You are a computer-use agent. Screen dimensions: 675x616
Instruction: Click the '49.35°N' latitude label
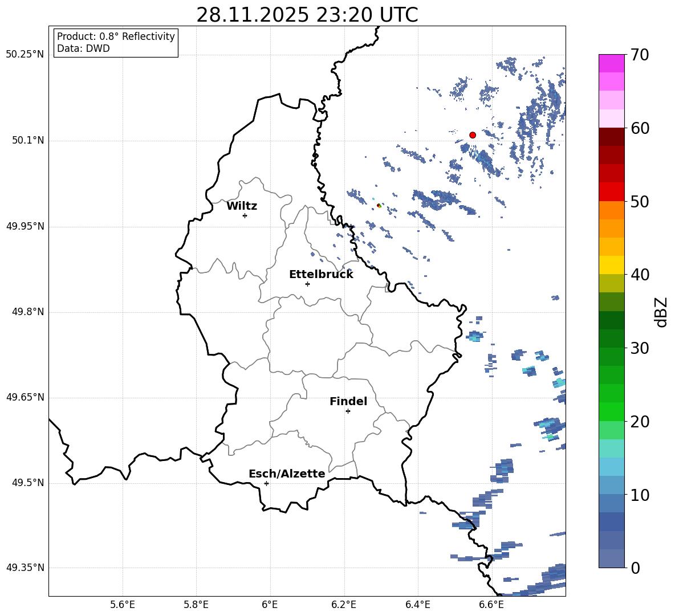25,568
